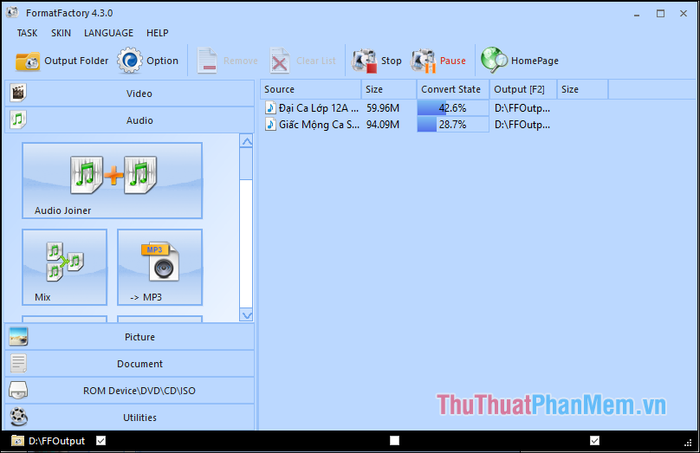
Task: Click the D:\FFOutp... output path of Đại Ca row
Action: [522, 108]
